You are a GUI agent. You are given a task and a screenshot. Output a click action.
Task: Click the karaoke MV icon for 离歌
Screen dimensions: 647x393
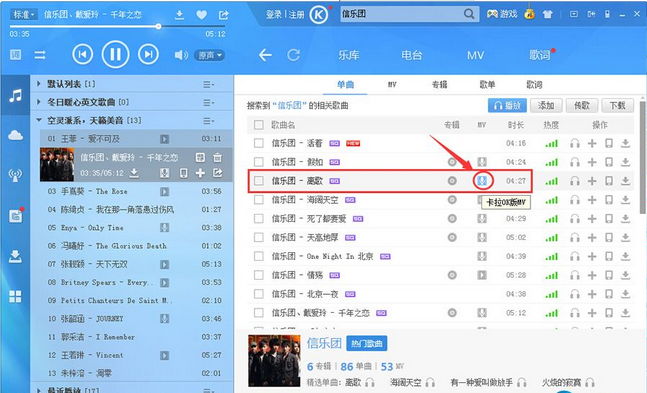coord(482,180)
